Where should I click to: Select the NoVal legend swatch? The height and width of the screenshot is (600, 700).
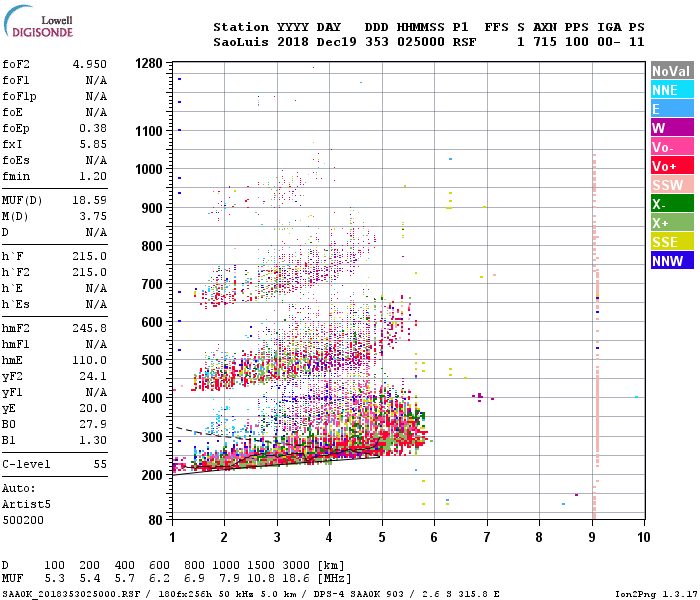pos(672,71)
